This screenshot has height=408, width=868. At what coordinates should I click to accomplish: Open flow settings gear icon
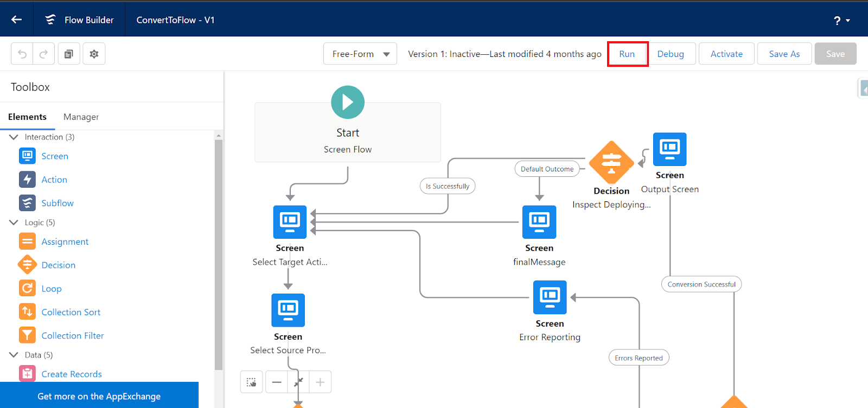point(94,54)
